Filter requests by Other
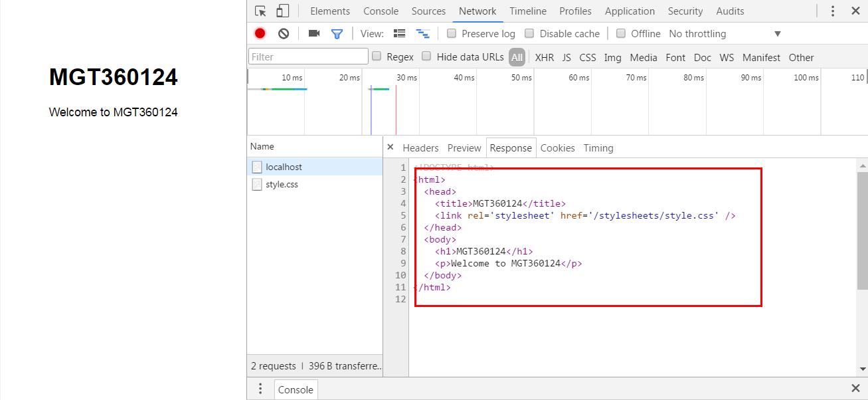The image size is (868, 400). pos(801,57)
